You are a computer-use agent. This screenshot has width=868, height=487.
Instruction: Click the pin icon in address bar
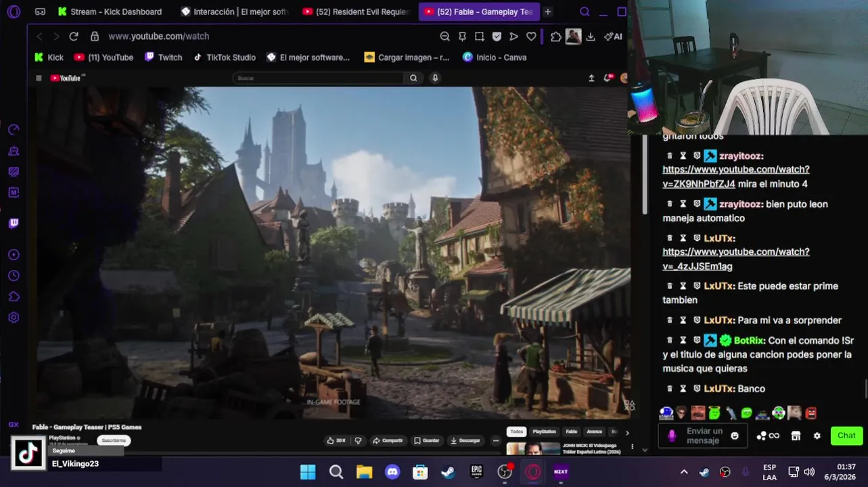[x=462, y=37]
